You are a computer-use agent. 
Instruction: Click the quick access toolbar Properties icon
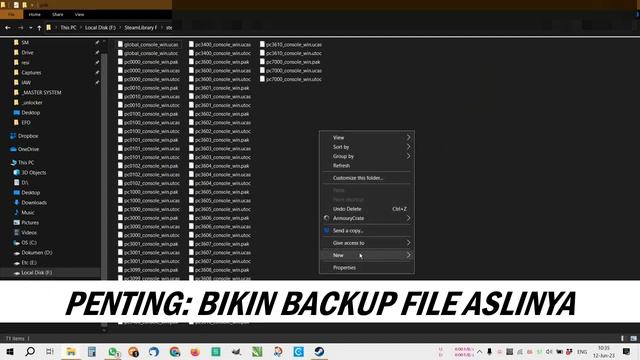coord(16,5)
